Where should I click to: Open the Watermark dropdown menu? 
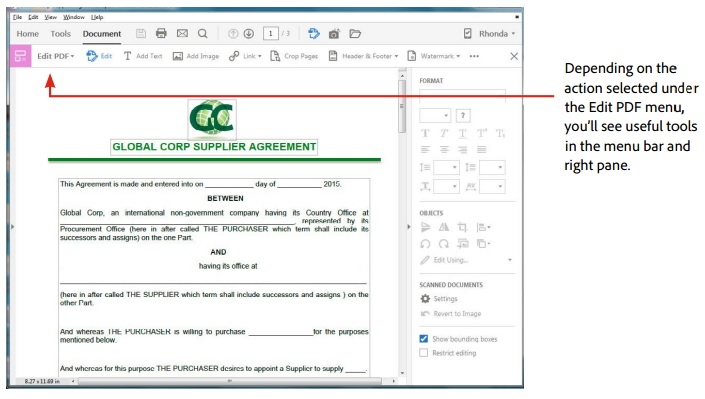(434, 56)
